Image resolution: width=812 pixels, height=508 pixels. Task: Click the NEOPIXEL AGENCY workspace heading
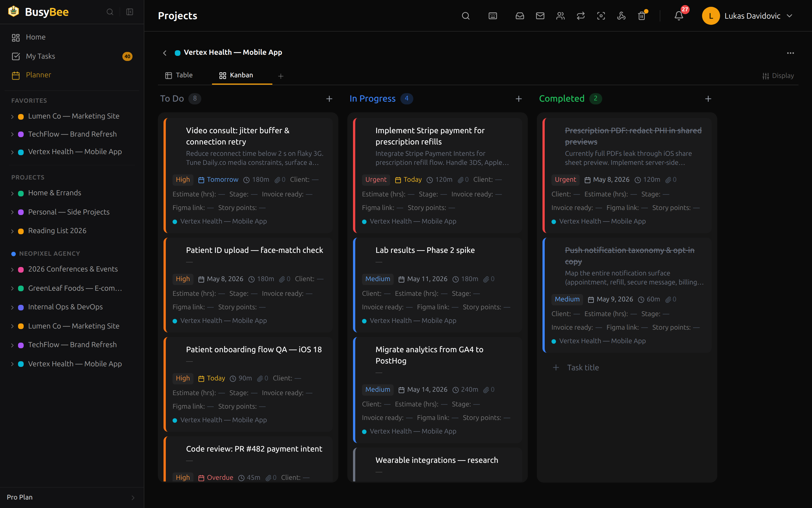(49, 254)
